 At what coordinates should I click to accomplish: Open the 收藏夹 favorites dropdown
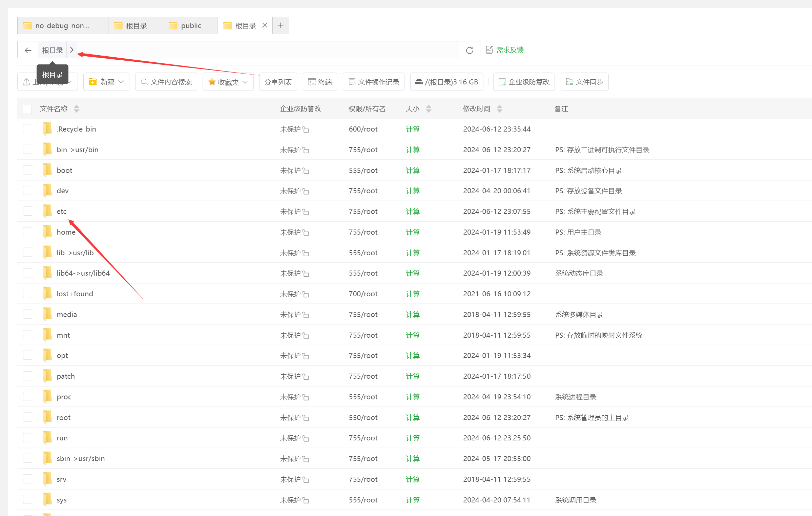(228, 82)
